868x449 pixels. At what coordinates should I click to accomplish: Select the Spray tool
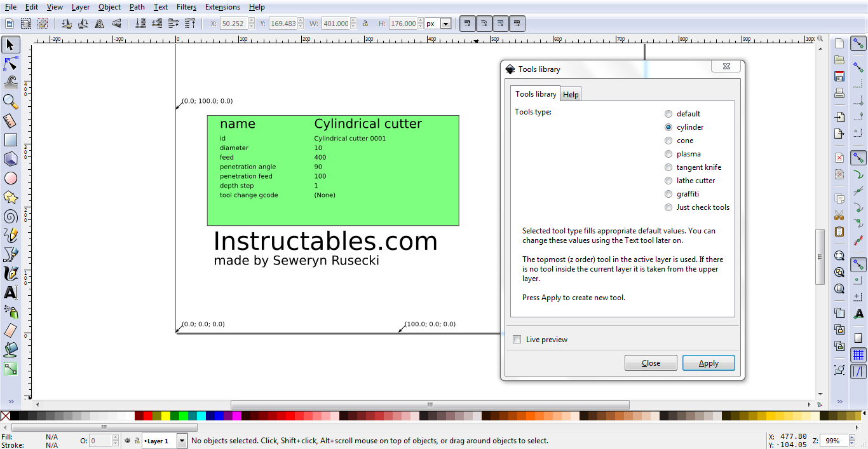coord(10,312)
